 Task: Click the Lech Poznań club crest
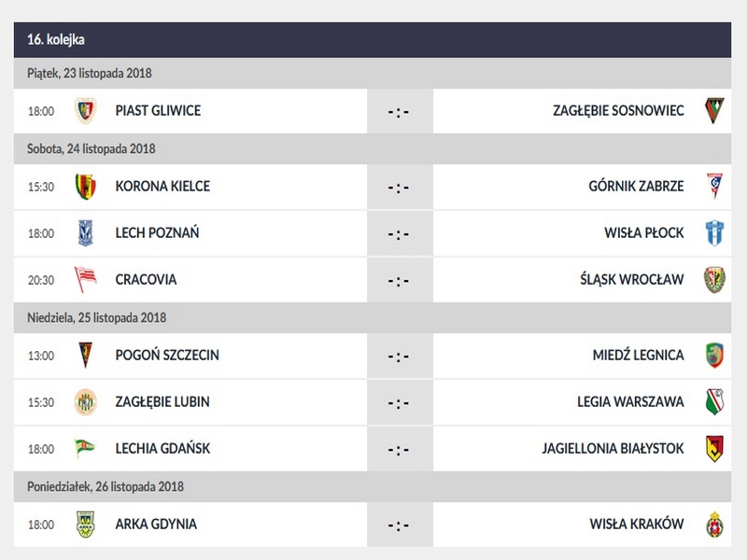pos(86,232)
